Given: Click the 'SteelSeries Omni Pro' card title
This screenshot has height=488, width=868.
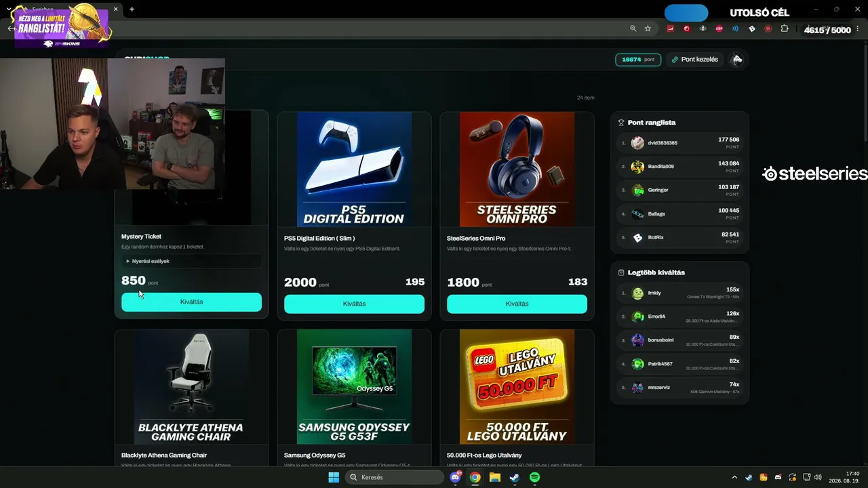Looking at the screenshot, I should 476,239.
